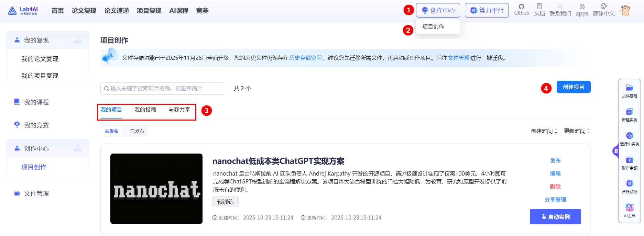The image size is (644, 236).
Task: Open the user avatar profile
Action: 625,10
